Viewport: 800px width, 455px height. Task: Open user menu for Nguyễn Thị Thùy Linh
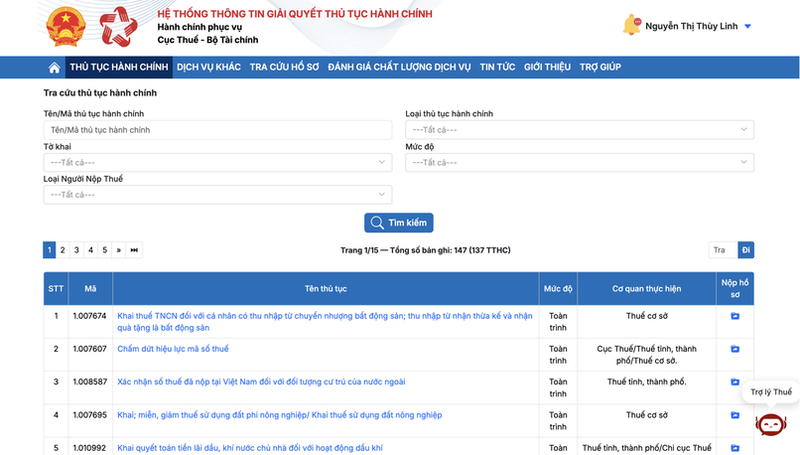697,26
